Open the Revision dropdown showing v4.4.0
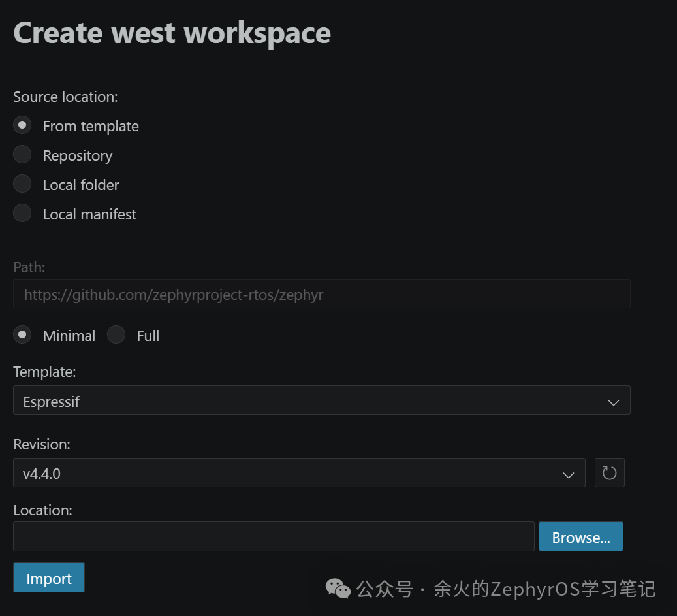The width and height of the screenshot is (677, 616). pyautogui.click(x=299, y=473)
